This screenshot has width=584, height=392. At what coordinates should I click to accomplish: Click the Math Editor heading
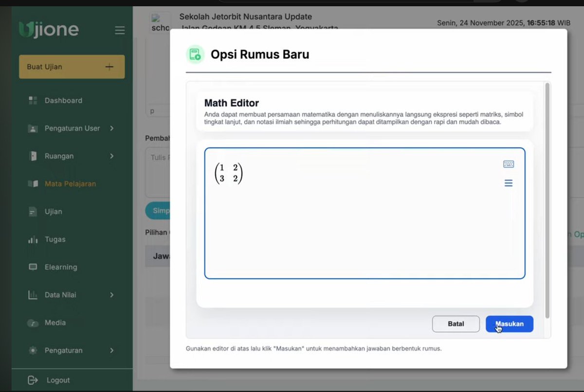coord(232,103)
